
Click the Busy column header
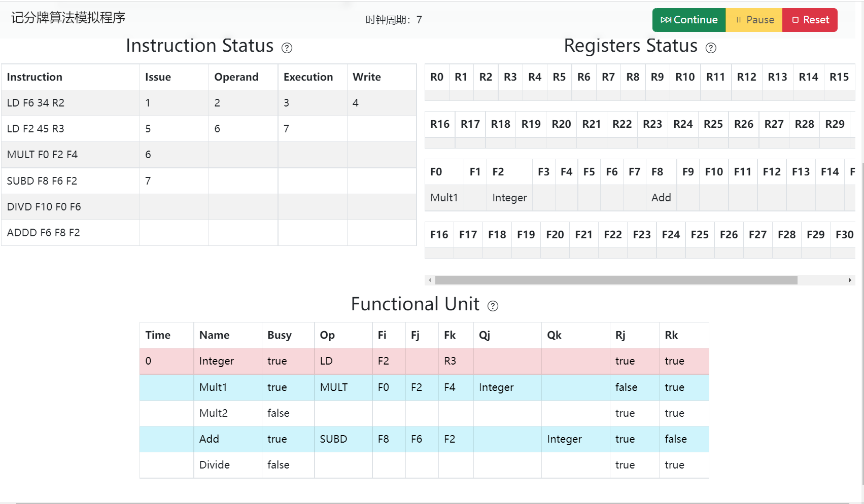pos(288,335)
